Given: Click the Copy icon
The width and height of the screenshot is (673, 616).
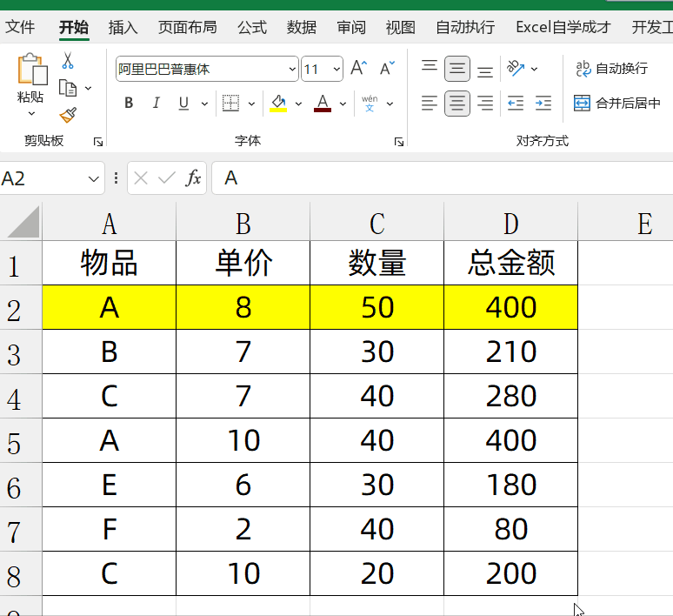Looking at the screenshot, I should (67, 88).
